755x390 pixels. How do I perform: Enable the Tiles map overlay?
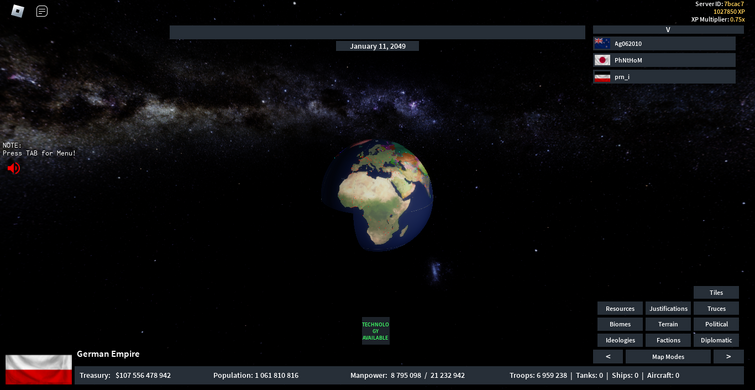(x=716, y=292)
